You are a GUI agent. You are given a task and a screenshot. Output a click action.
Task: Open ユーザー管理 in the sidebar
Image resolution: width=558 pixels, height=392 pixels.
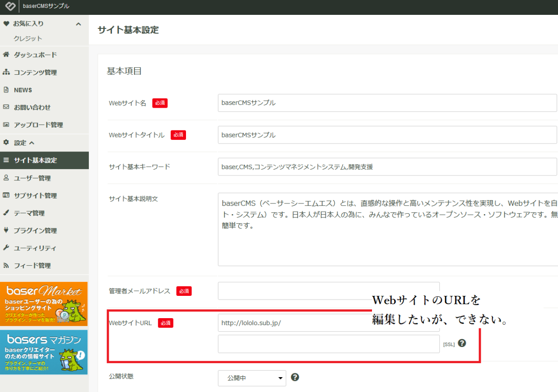coord(32,178)
